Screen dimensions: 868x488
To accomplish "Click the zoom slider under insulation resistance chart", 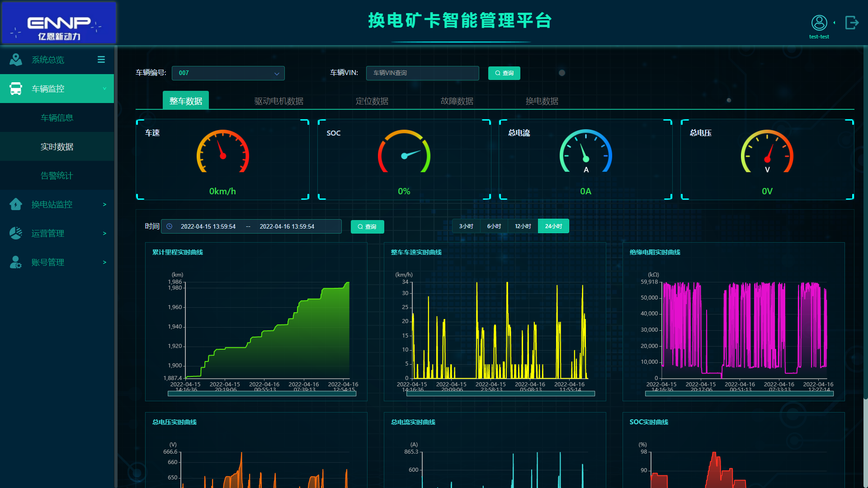I will tap(739, 394).
